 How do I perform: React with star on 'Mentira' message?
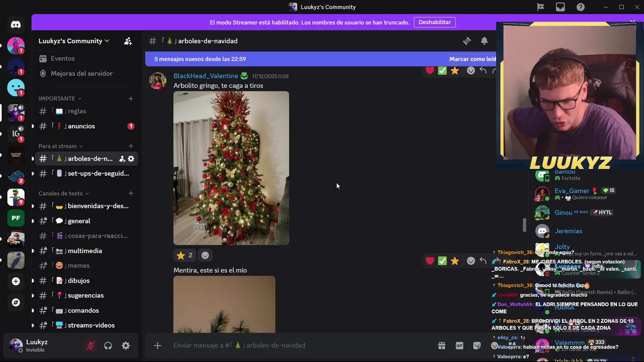click(455, 260)
